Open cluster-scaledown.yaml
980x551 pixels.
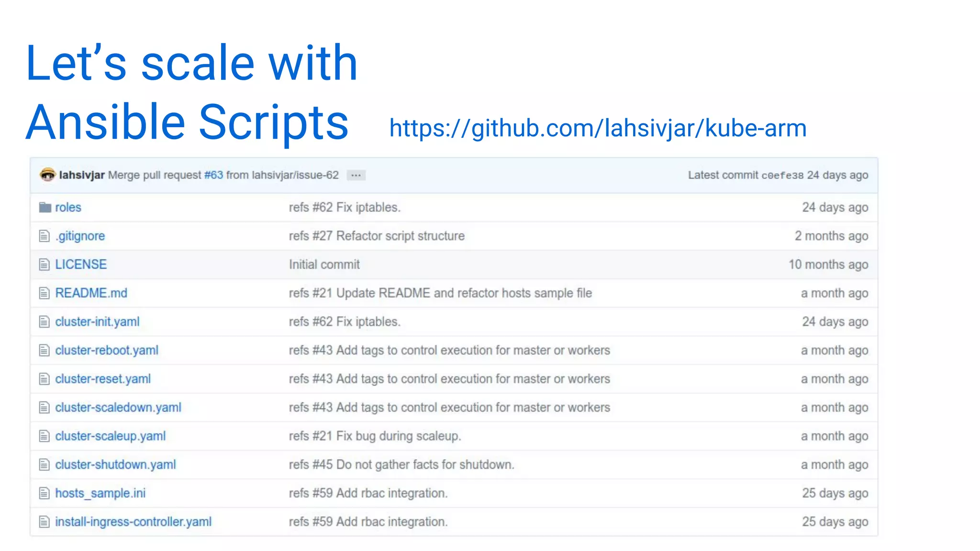pos(118,408)
